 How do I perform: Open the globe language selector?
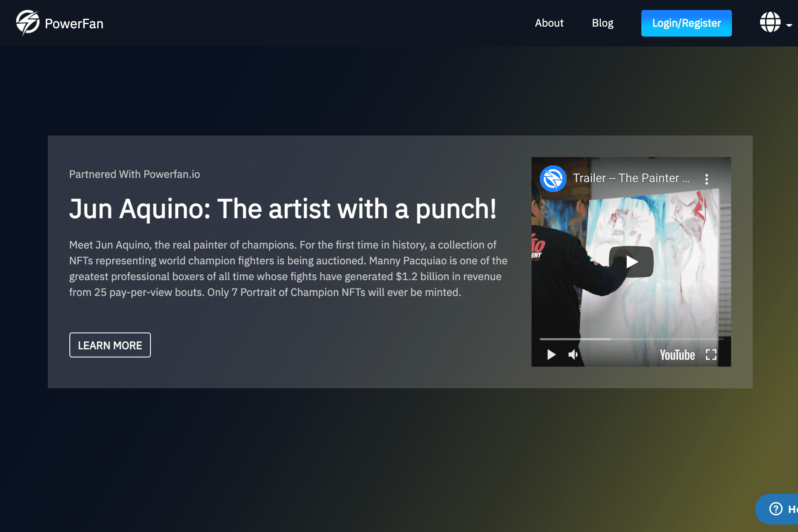click(770, 22)
